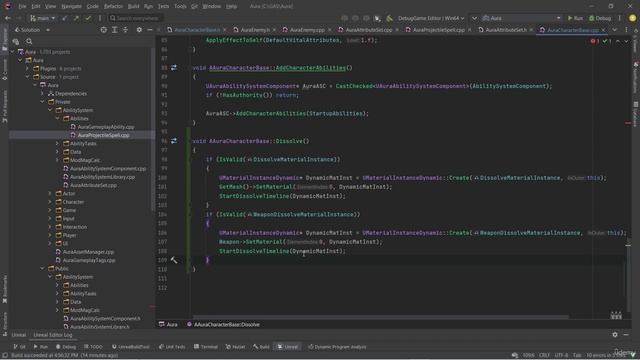Switch to the Unreal Editor Log tab
Image resolution: width=640 pixels, height=360 pixels.
(x=53, y=335)
